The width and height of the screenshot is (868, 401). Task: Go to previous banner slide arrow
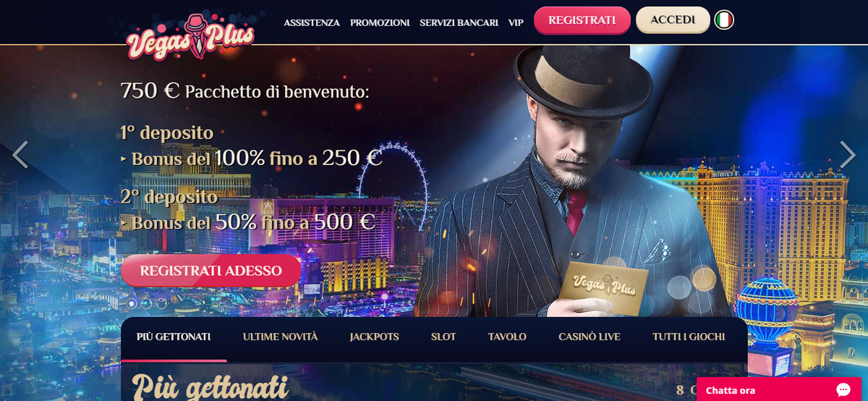pos(20,154)
